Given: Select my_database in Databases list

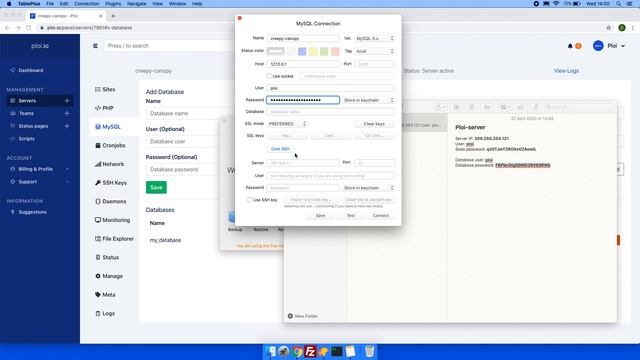Looking at the screenshot, I should [x=165, y=240].
